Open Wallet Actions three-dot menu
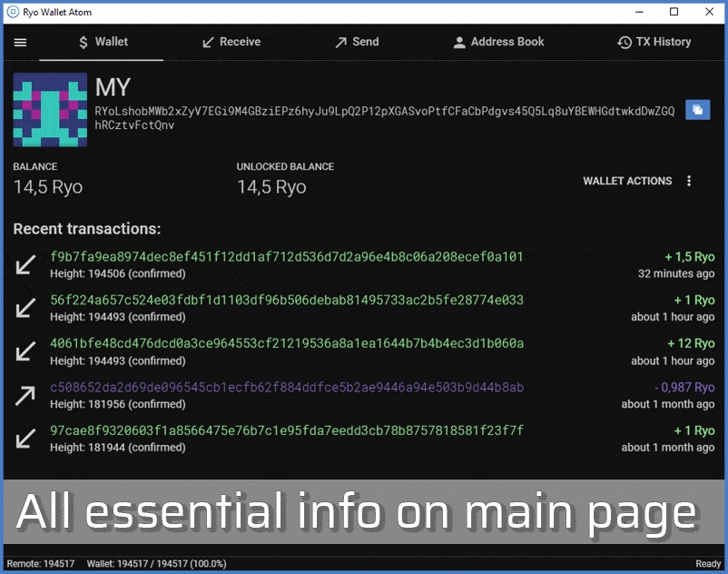 [689, 181]
